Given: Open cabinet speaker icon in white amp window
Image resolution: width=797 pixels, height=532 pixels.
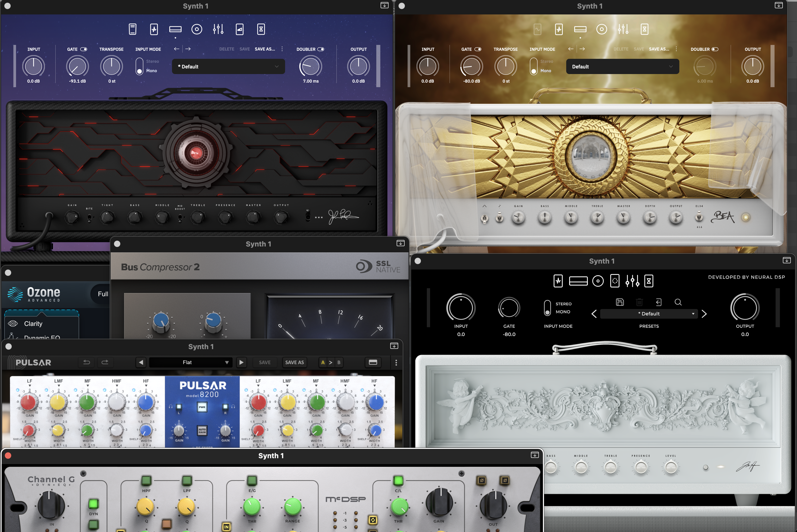Looking at the screenshot, I should [x=598, y=281].
